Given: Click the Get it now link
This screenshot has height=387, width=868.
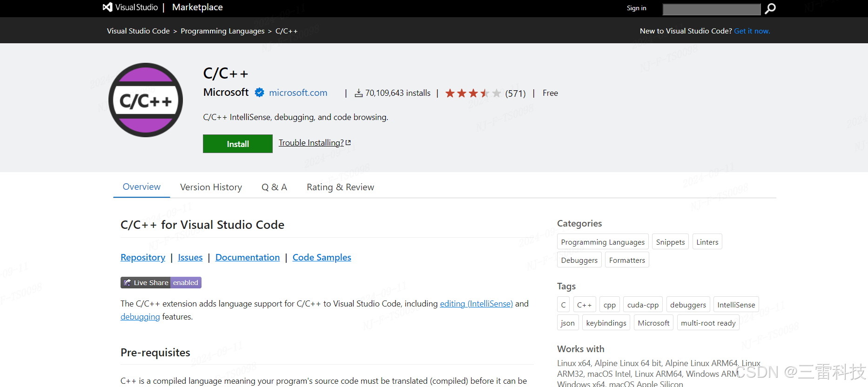Looking at the screenshot, I should coord(752,31).
